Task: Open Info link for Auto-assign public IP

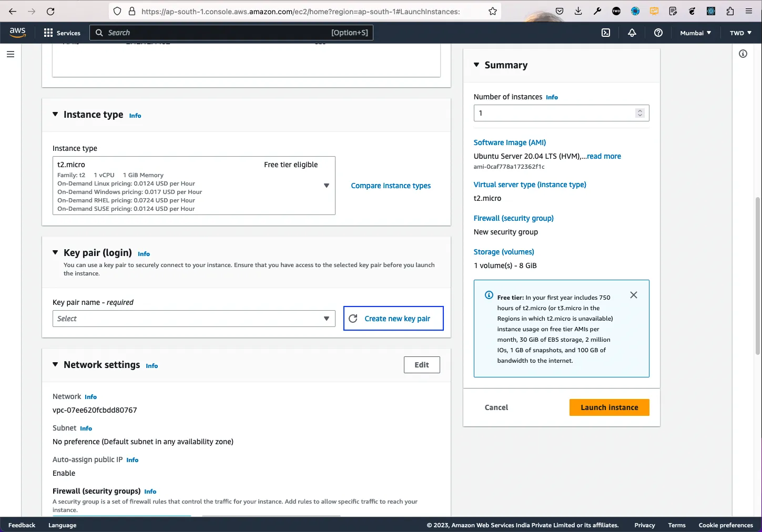Action: 133,460
